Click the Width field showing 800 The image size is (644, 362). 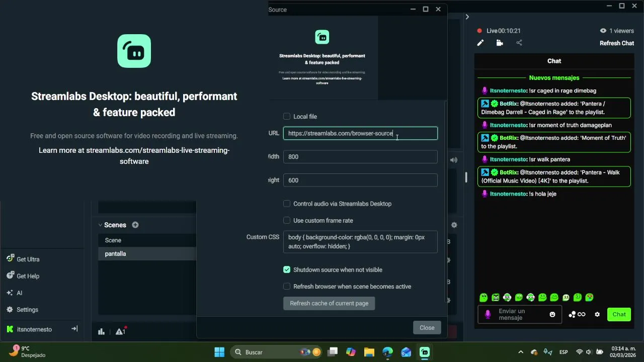coord(360,157)
